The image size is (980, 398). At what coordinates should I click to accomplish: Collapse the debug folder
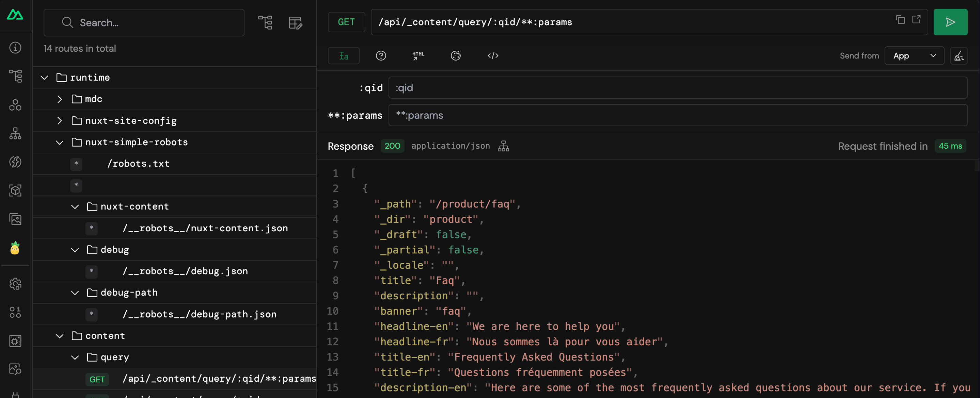[x=75, y=250]
